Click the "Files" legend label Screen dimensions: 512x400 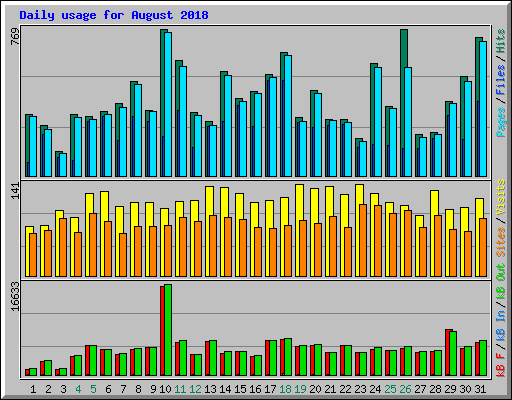click(501, 80)
